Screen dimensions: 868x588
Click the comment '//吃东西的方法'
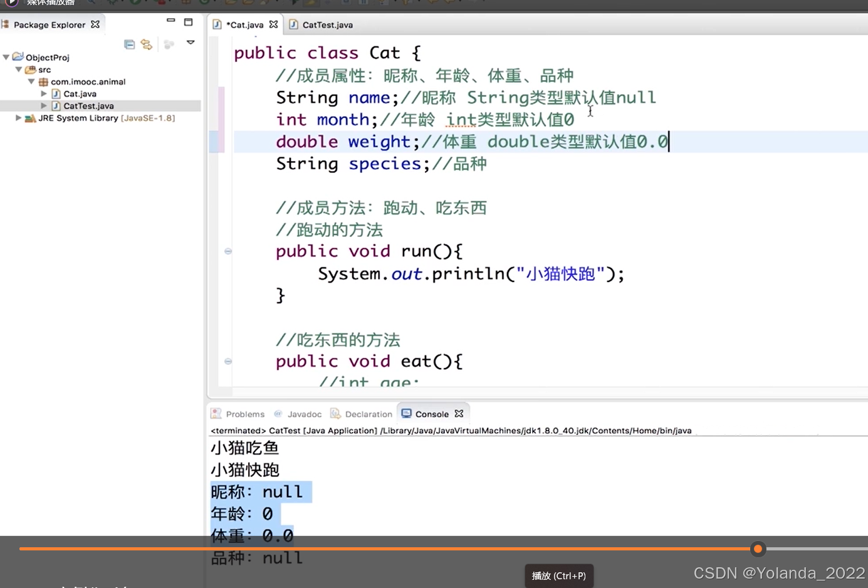click(x=338, y=340)
